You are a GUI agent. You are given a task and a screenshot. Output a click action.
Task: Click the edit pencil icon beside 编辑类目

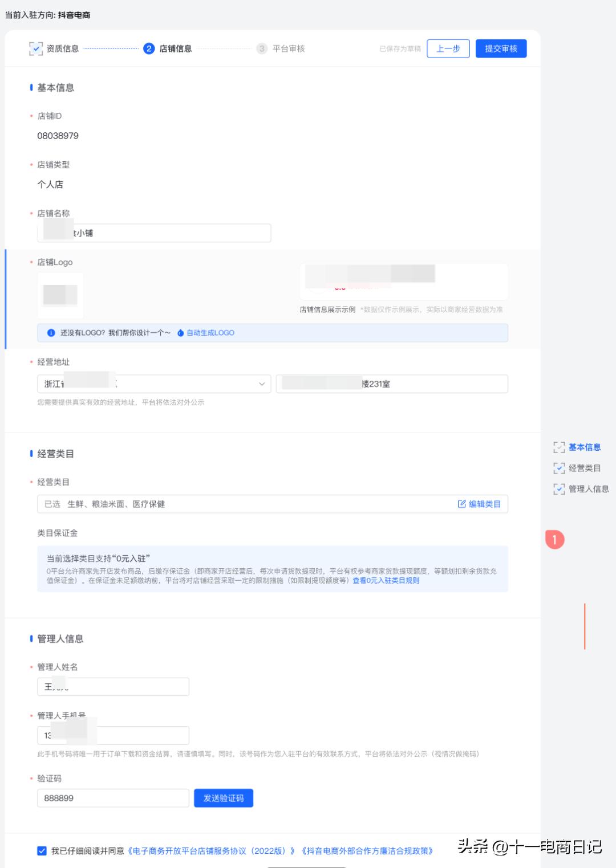click(x=461, y=503)
